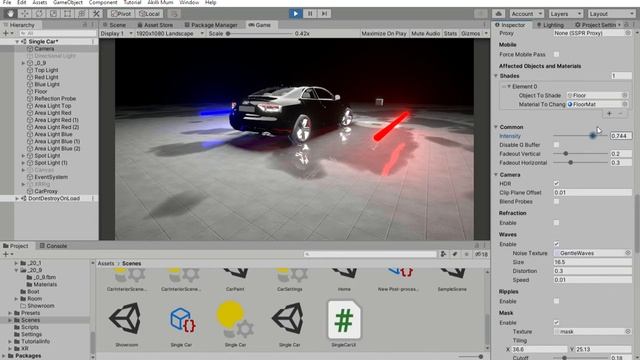The image size is (640, 360).
Task: Toggle Maximize On Play
Action: click(x=384, y=33)
